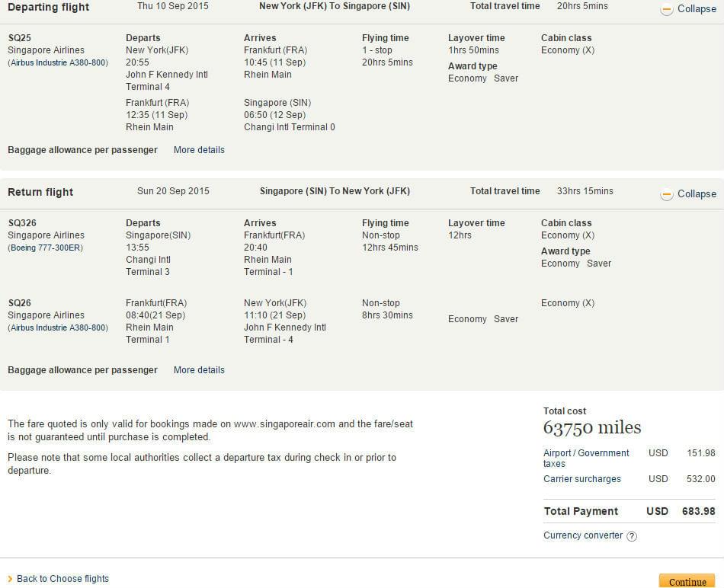Open Carrier surcharges details

(581, 479)
